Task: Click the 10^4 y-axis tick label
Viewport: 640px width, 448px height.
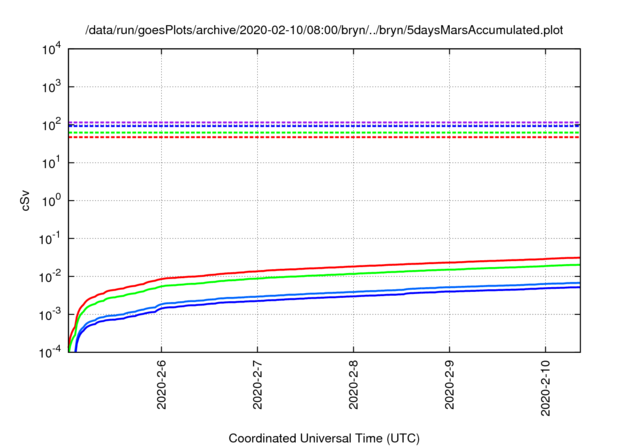Action: [51, 50]
